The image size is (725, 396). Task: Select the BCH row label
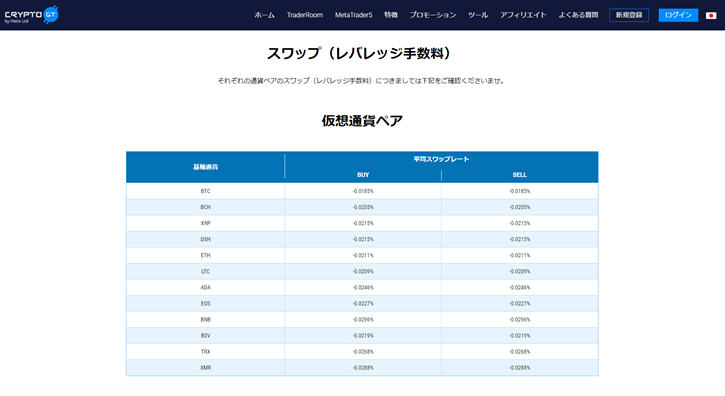click(x=205, y=207)
